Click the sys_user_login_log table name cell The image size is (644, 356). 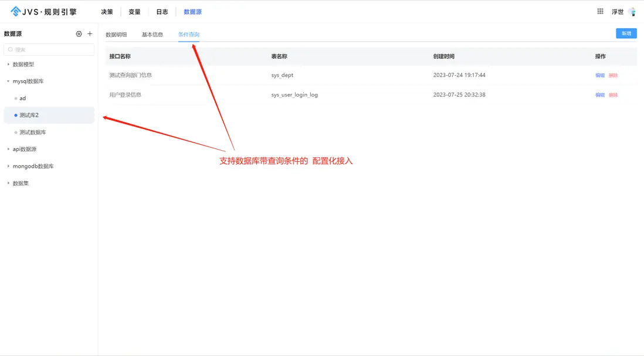(x=294, y=95)
